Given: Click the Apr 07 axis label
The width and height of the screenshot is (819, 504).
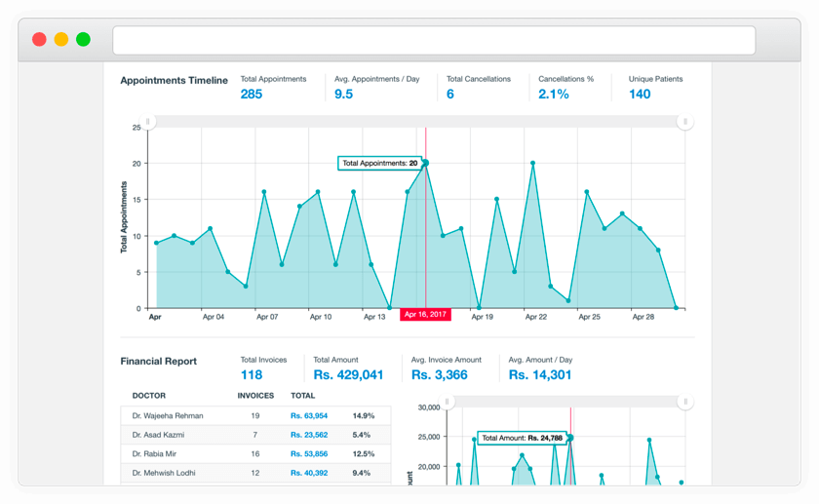Looking at the screenshot, I should pyautogui.click(x=267, y=317).
